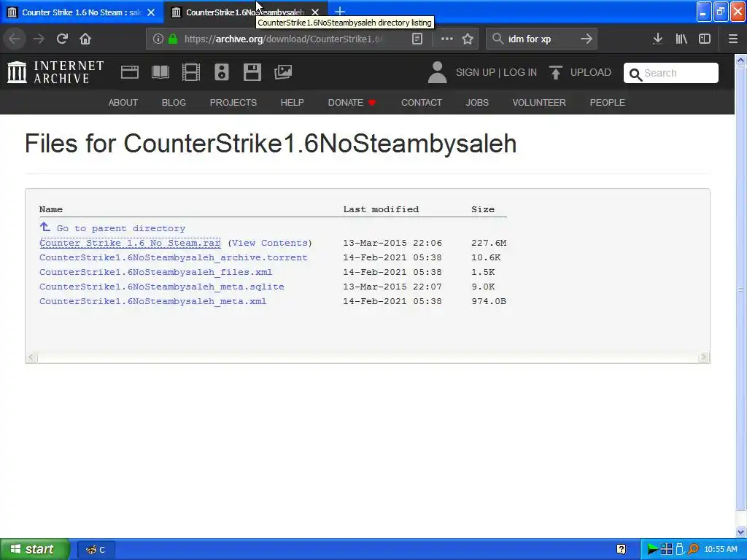The width and height of the screenshot is (747, 560).
Task: Open the CONTACT menu item
Action: point(422,102)
